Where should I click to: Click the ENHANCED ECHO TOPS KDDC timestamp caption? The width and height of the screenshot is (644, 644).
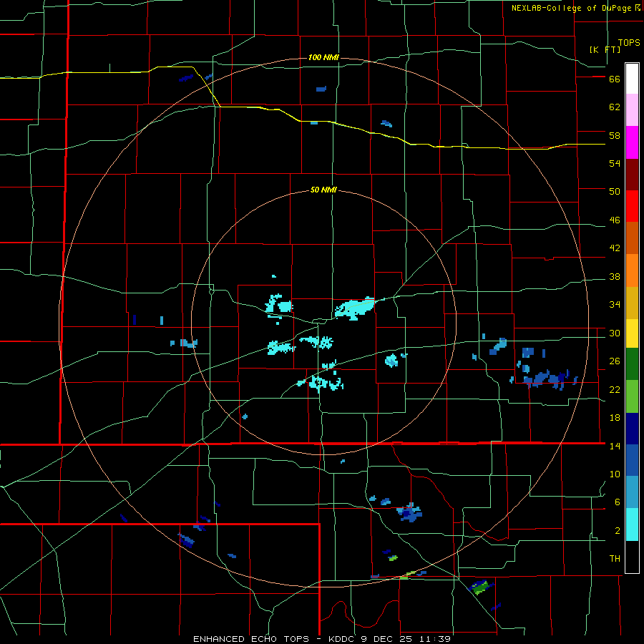322,639
